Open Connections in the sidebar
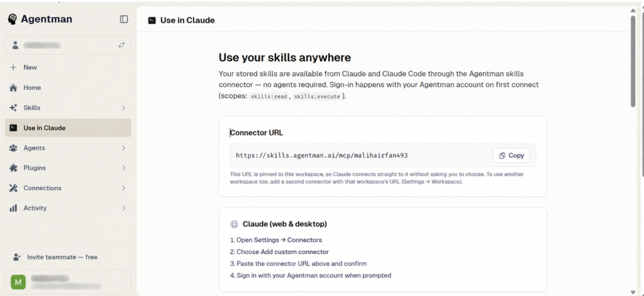This screenshot has width=644, height=296. click(68, 188)
